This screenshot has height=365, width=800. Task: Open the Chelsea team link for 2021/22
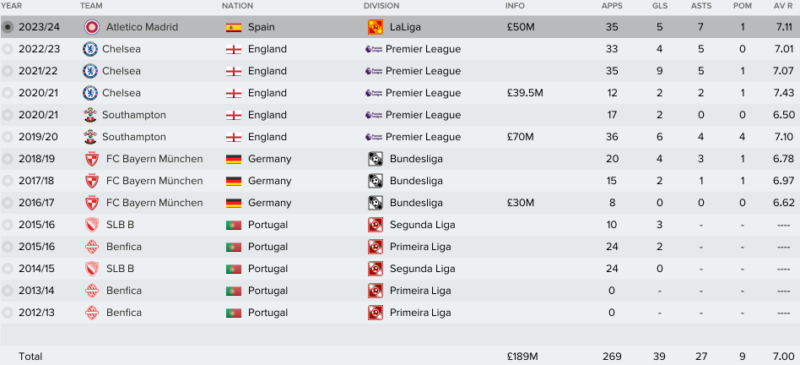(x=121, y=71)
